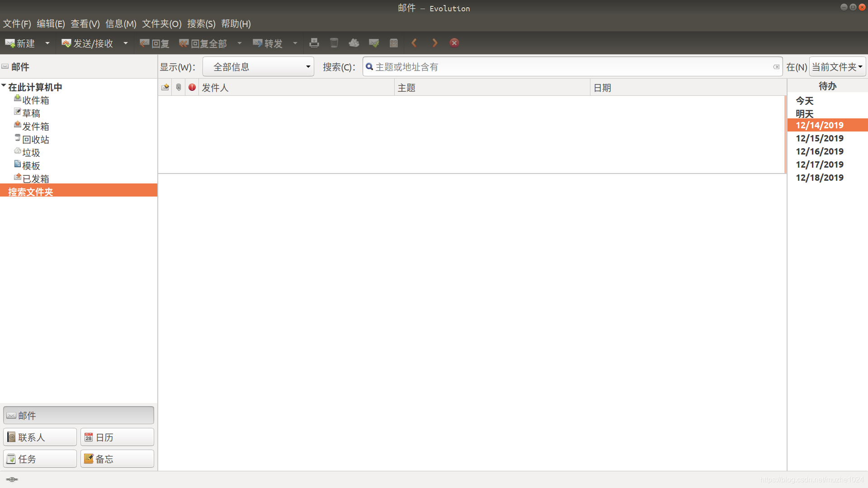Open the 回复全部 dropdown arrow

point(240,43)
